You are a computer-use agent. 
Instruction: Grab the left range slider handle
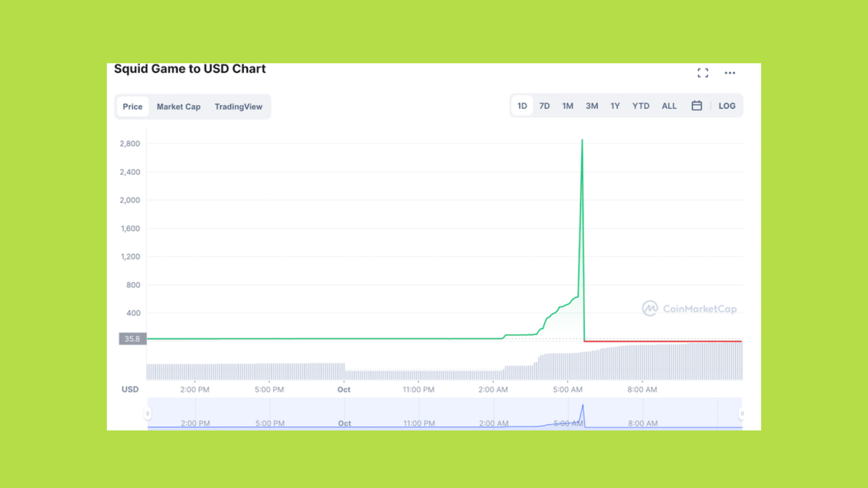click(147, 413)
